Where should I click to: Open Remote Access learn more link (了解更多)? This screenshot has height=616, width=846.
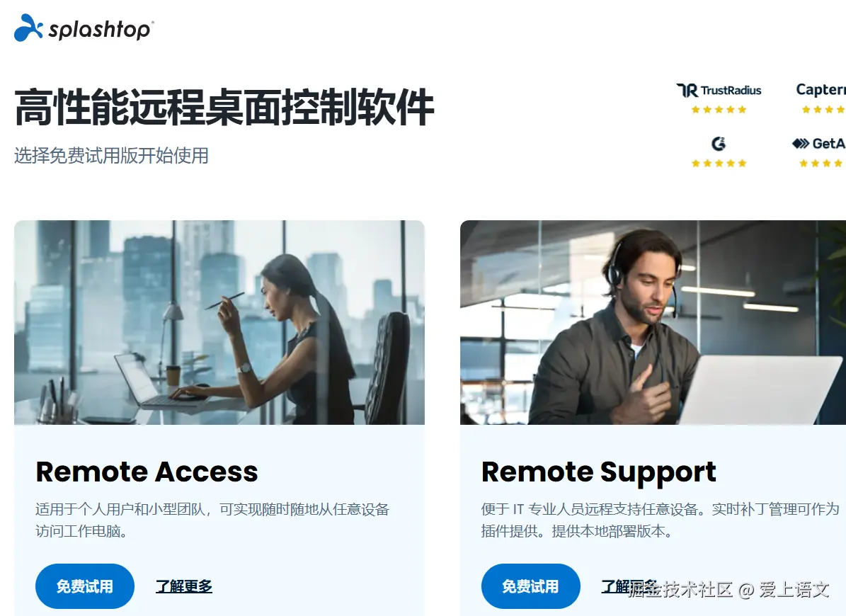pyautogui.click(x=184, y=586)
